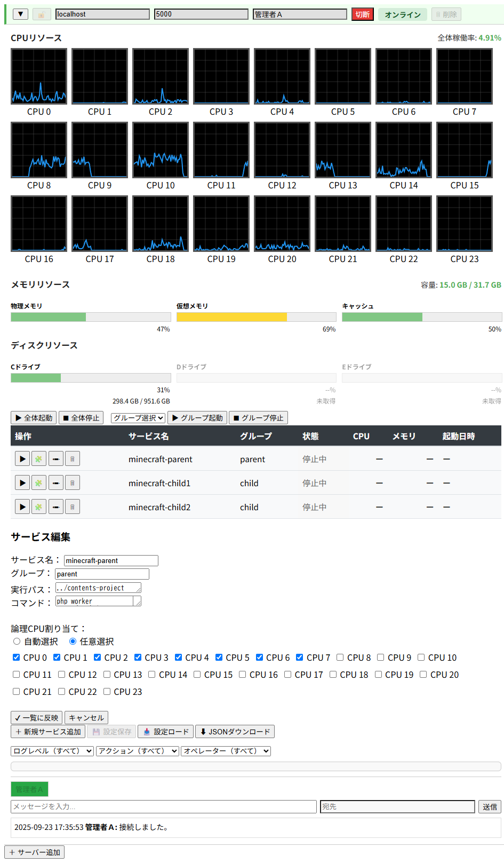Click the dash icon in minecraft-child2 row
504x863 pixels.
coord(55,506)
